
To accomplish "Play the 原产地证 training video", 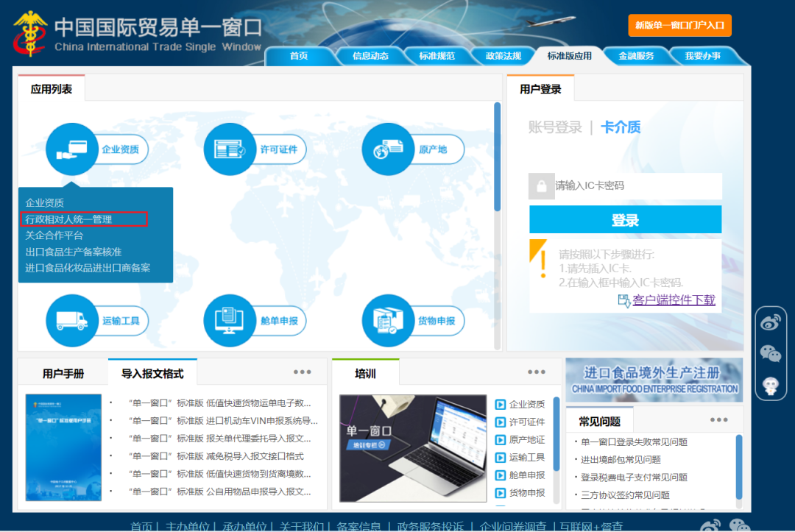I will click(x=501, y=440).
